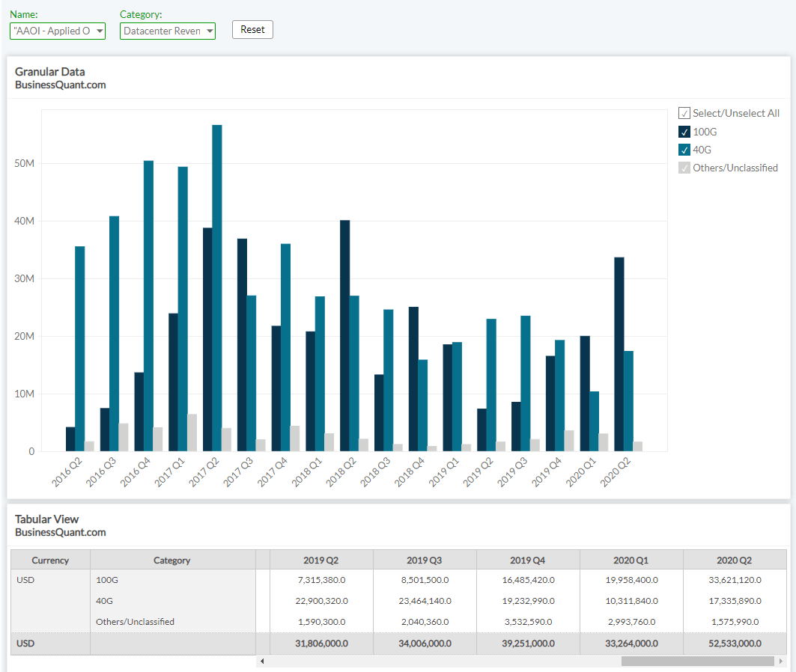Open the Name dropdown
This screenshot has height=672, width=796.
58,31
